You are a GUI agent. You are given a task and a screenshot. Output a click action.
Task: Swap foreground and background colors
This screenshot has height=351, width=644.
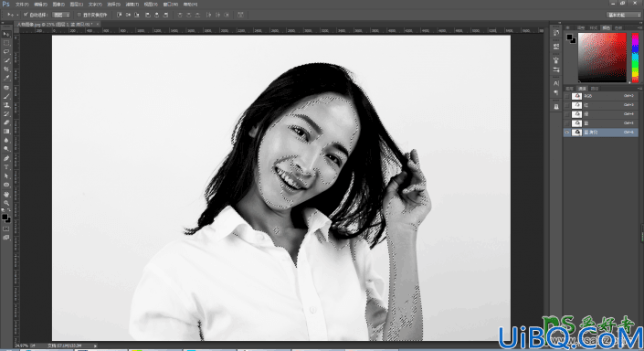pos(8,211)
